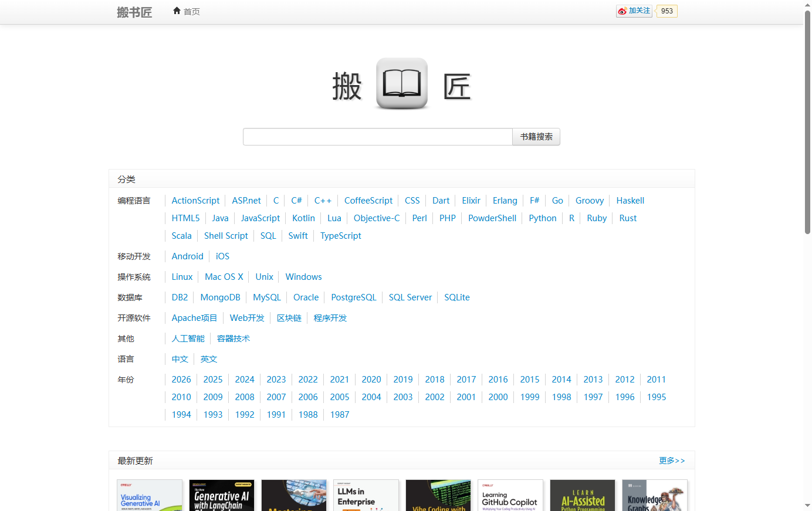Image resolution: width=812 pixels, height=511 pixels.
Task: Open the Erlang category
Action: pos(505,201)
